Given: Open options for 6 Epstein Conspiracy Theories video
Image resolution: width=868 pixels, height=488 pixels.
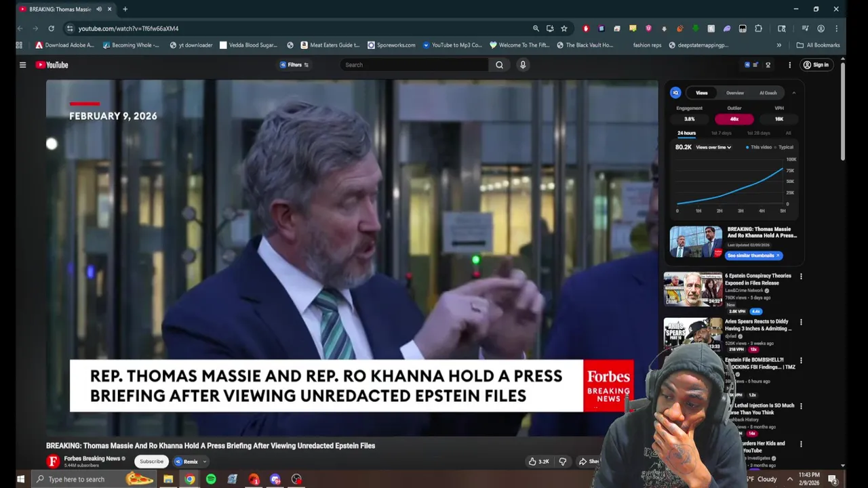Looking at the screenshot, I should 801,277.
